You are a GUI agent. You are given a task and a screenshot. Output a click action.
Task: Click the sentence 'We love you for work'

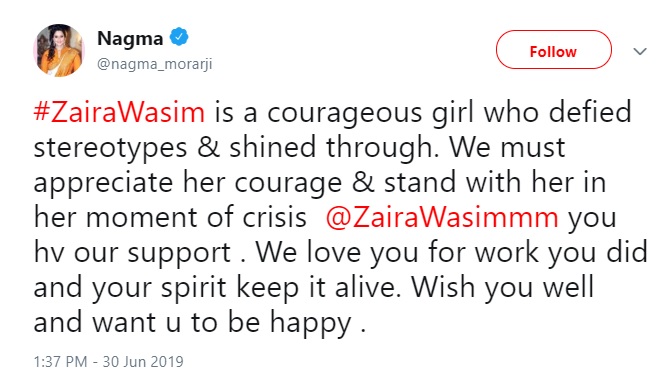[x=397, y=252]
